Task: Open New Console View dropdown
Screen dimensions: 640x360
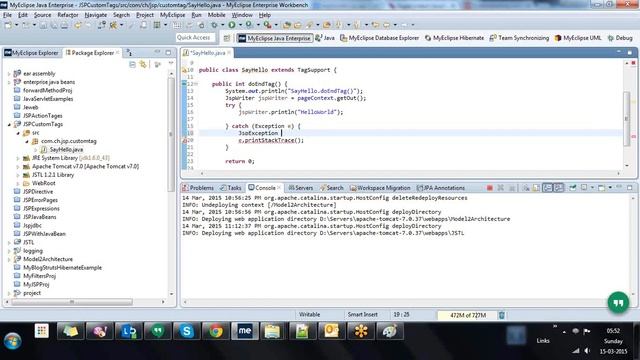Action: [x=610, y=188]
